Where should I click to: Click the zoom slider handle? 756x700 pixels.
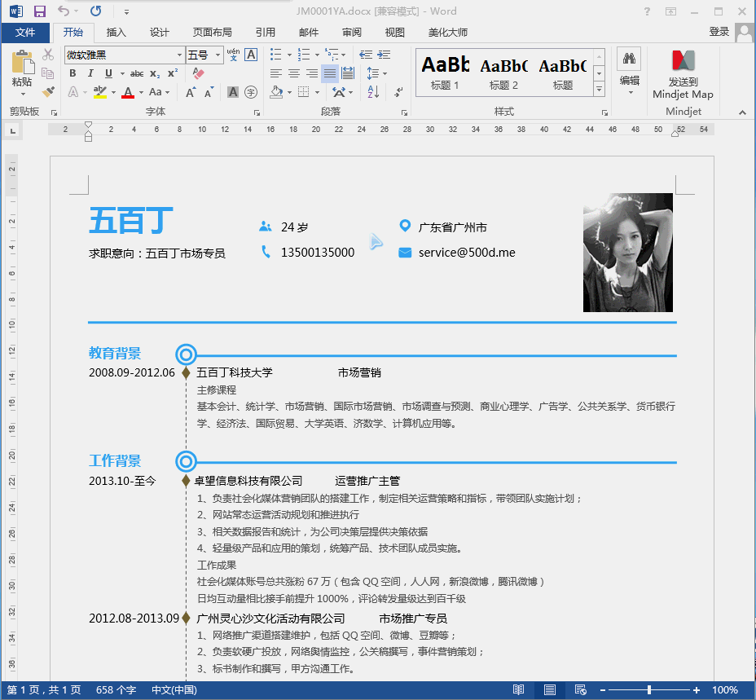pyautogui.click(x=649, y=690)
